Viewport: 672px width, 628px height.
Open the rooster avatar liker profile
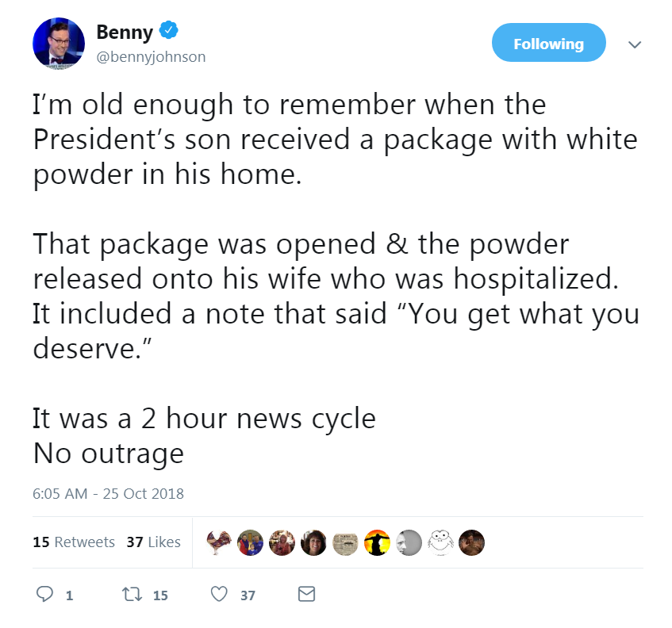tap(218, 542)
